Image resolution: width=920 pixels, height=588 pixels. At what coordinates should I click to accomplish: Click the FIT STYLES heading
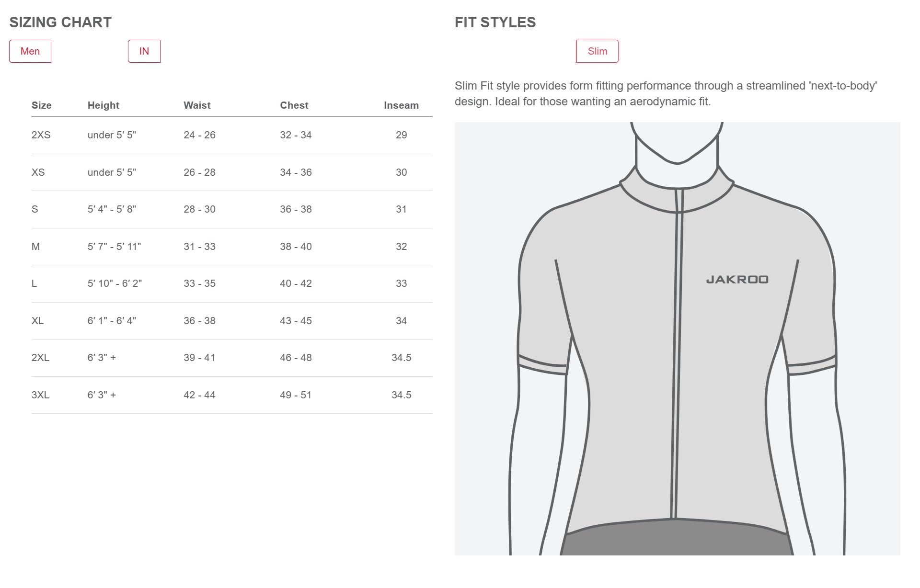tap(495, 23)
